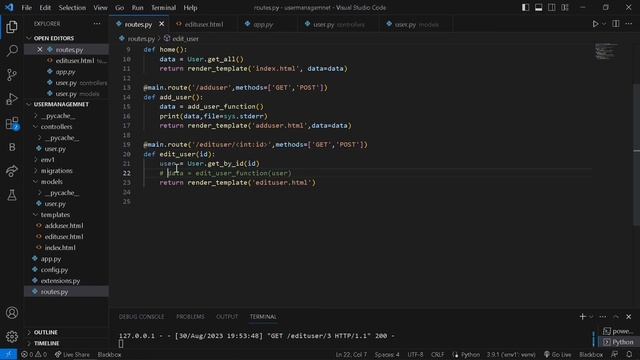640x360 pixels.
Task: Toggle the primary side bar layout
Action: pyautogui.click(x=525, y=7)
